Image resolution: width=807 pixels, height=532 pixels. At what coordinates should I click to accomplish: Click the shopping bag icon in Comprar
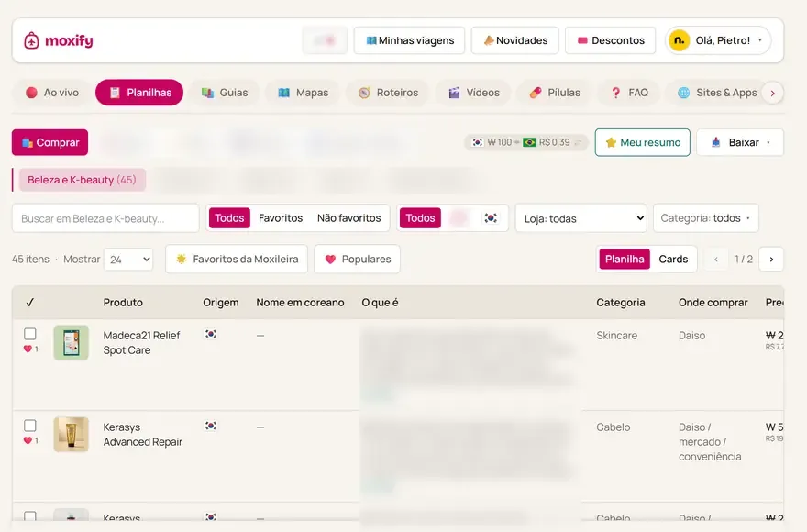coord(28,143)
